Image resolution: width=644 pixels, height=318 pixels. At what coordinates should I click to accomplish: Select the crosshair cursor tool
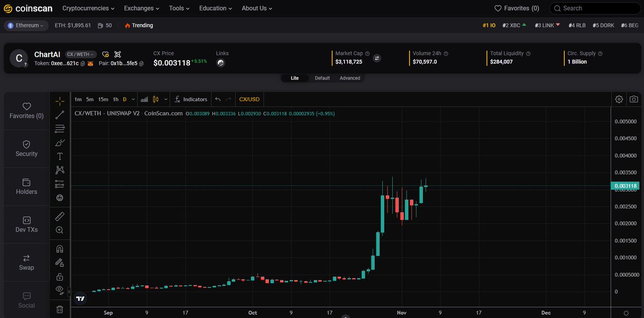tap(60, 100)
